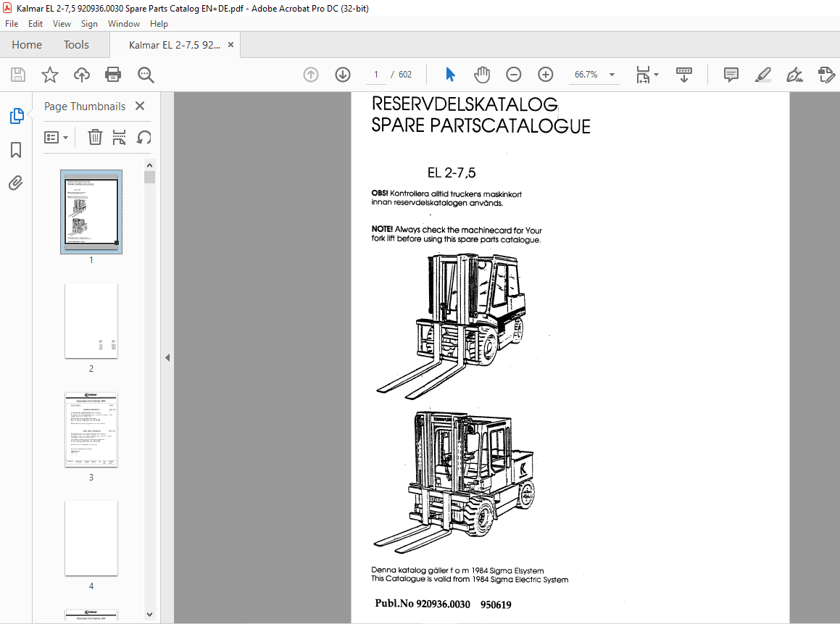Open the thumbnail options dropdown
Screen dimensions: 840x624
tap(57, 137)
